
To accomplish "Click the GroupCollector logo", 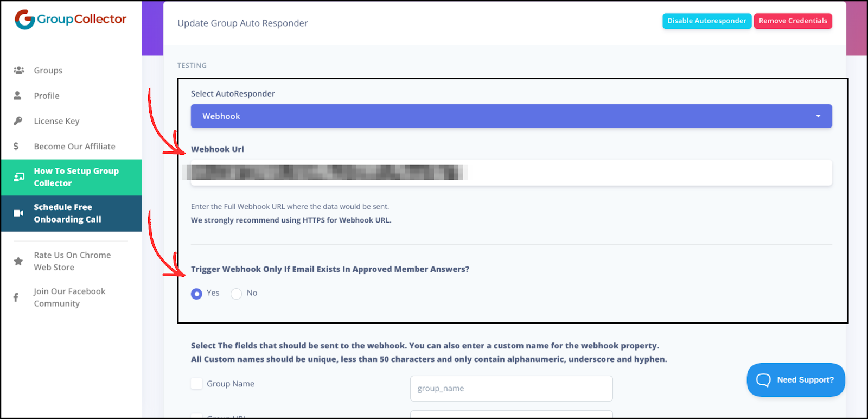I will tap(71, 20).
